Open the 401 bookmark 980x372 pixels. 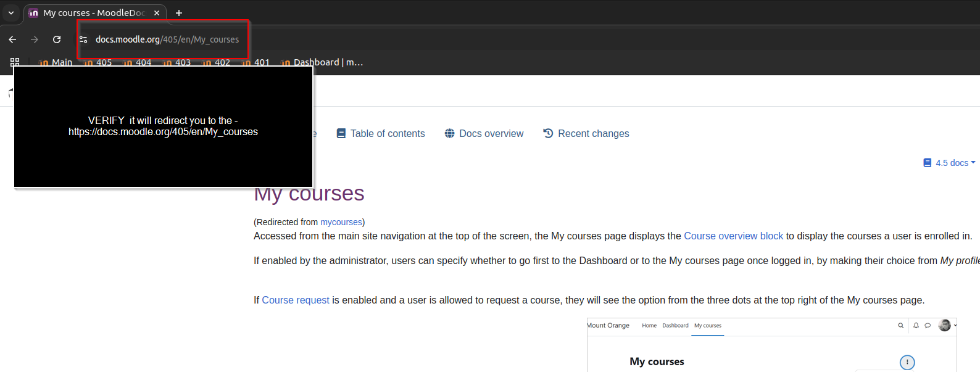tap(256, 62)
